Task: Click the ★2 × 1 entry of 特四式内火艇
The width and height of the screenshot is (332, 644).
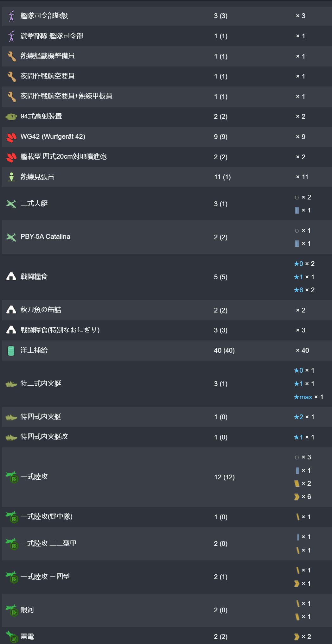Action: click(x=304, y=417)
